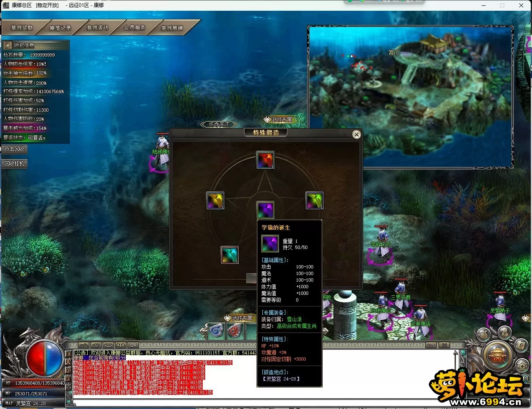This screenshot has height=409, width=532.
Task: Select the red item in the top forge slot
Action: (x=265, y=160)
